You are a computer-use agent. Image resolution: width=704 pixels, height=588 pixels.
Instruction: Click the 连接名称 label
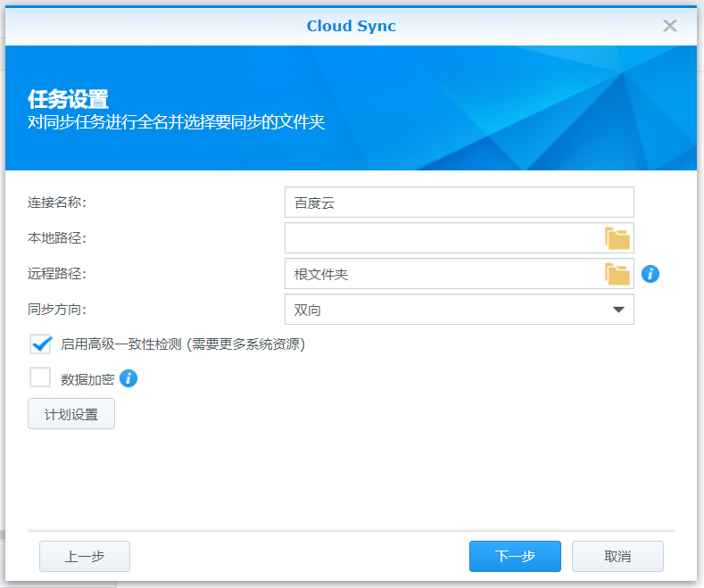point(56,203)
